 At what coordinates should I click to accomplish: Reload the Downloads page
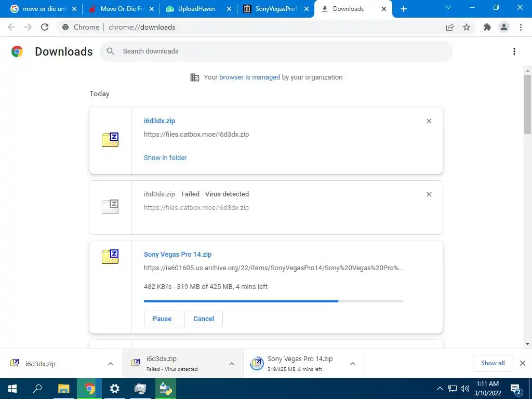(45, 27)
